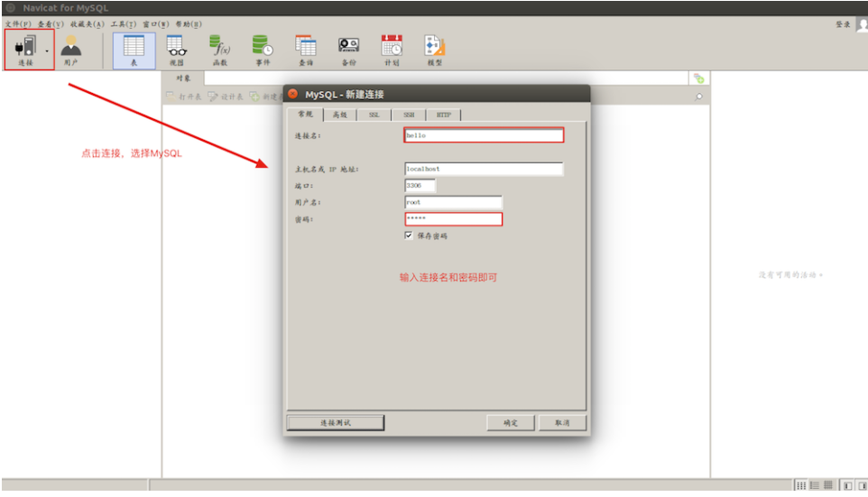This screenshot has height=497, width=868.
Task: Open the 查看(V) menu
Action: (51, 24)
